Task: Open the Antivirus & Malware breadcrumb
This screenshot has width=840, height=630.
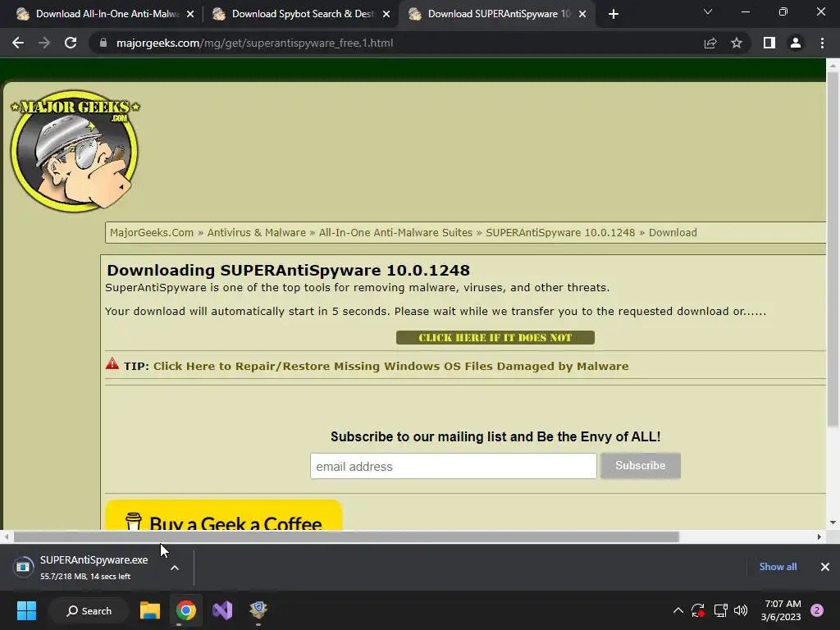Action: pyautogui.click(x=256, y=232)
